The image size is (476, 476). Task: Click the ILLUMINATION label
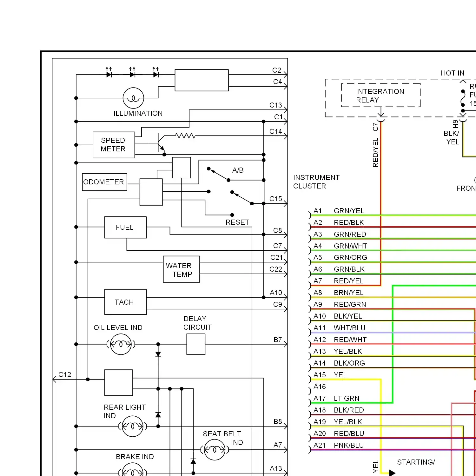coord(138,113)
